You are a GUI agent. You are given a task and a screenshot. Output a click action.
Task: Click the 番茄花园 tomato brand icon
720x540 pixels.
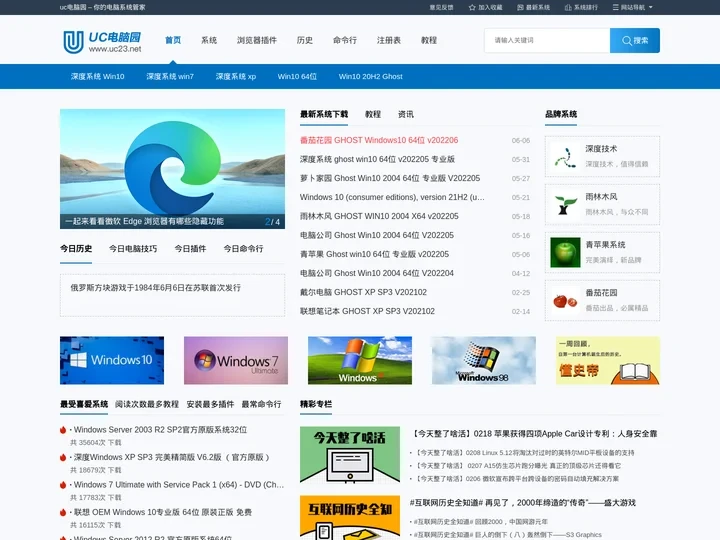(565, 301)
